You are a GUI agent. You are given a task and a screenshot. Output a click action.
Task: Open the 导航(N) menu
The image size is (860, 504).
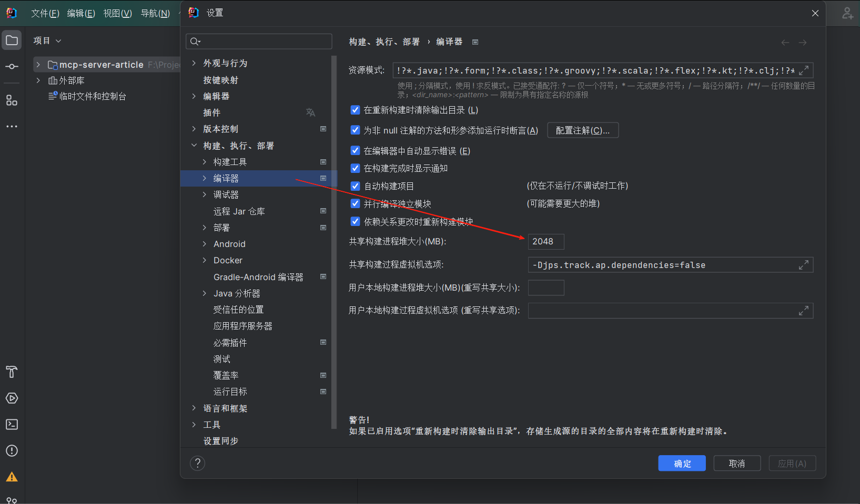[155, 13]
